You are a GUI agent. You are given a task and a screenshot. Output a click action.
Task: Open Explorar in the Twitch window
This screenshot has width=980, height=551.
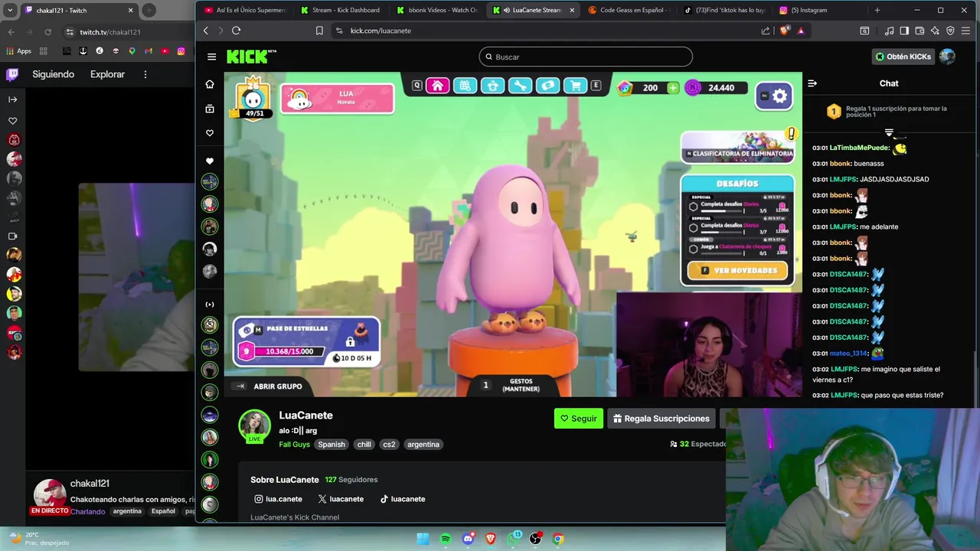coord(107,74)
